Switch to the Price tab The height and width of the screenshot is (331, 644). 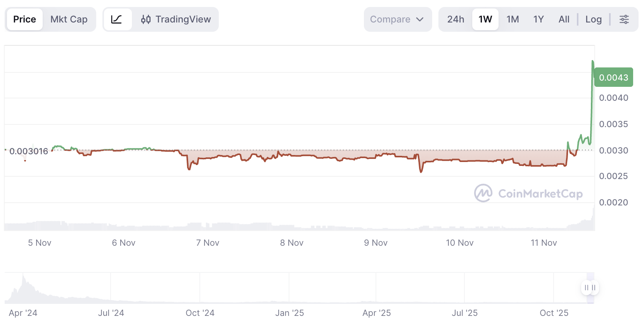point(24,19)
